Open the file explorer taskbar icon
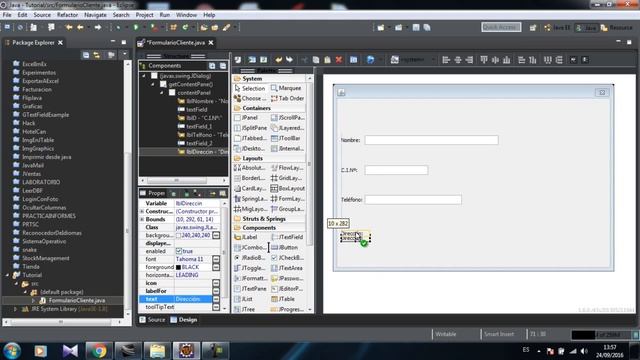 click(157, 351)
